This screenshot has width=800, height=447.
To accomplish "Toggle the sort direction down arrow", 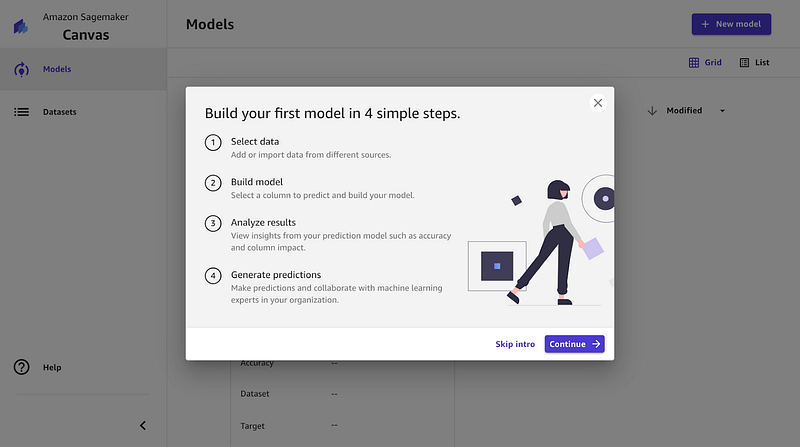I will (x=652, y=111).
